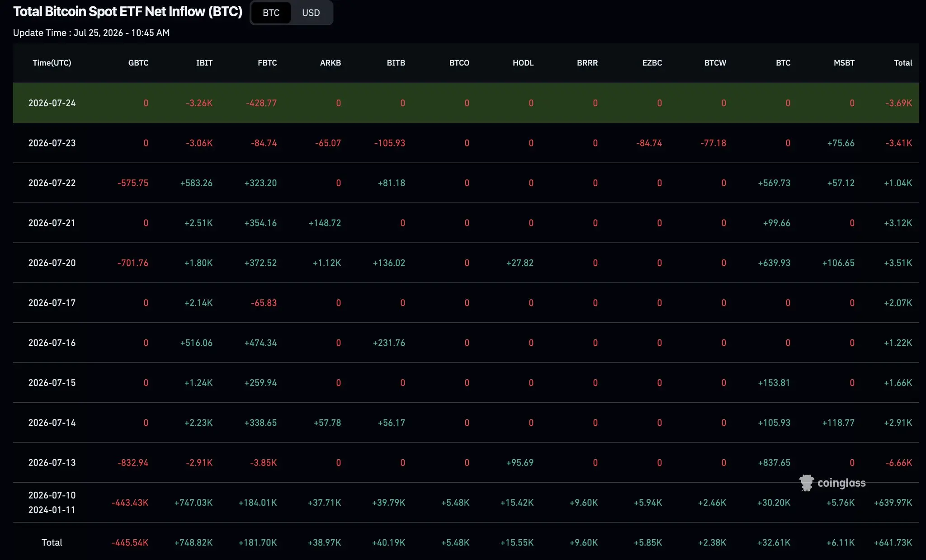Click the +641.73K grand total value
Image resolution: width=926 pixels, height=560 pixels.
coord(893,542)
